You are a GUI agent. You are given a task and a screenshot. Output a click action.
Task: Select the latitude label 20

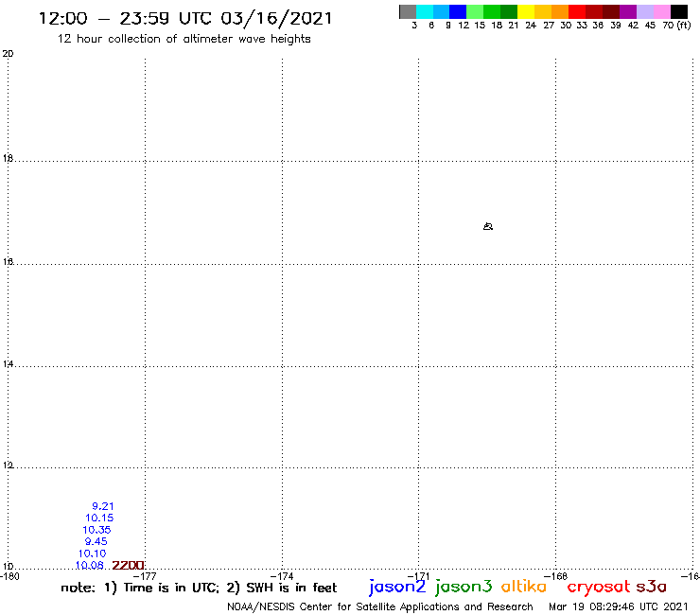point(8,54)
